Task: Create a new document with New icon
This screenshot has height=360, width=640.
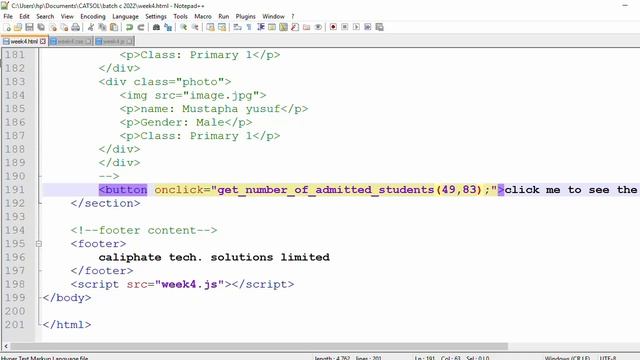Action: (7, 27)
